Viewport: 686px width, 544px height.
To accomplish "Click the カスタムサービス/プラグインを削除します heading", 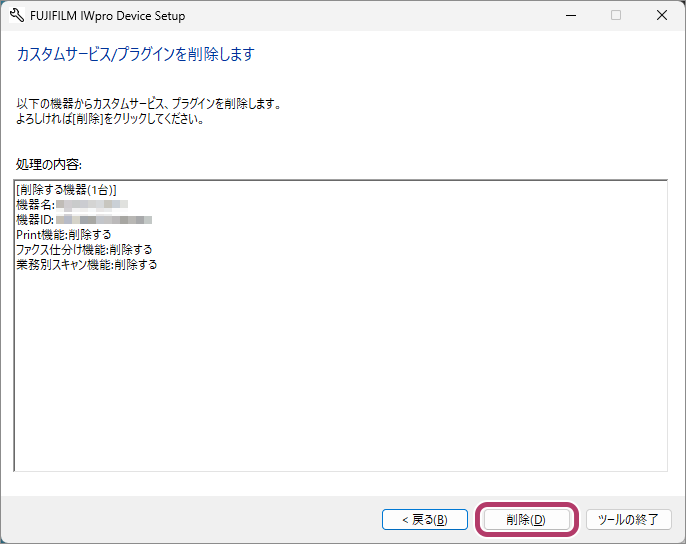I will tap(135, 54).
